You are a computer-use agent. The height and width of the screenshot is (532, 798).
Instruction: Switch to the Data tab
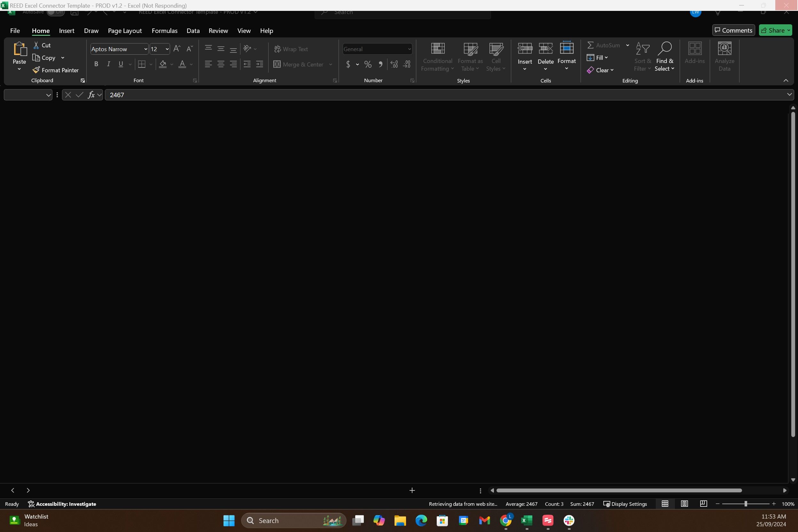pyautogui.click(x=193, y=31)
